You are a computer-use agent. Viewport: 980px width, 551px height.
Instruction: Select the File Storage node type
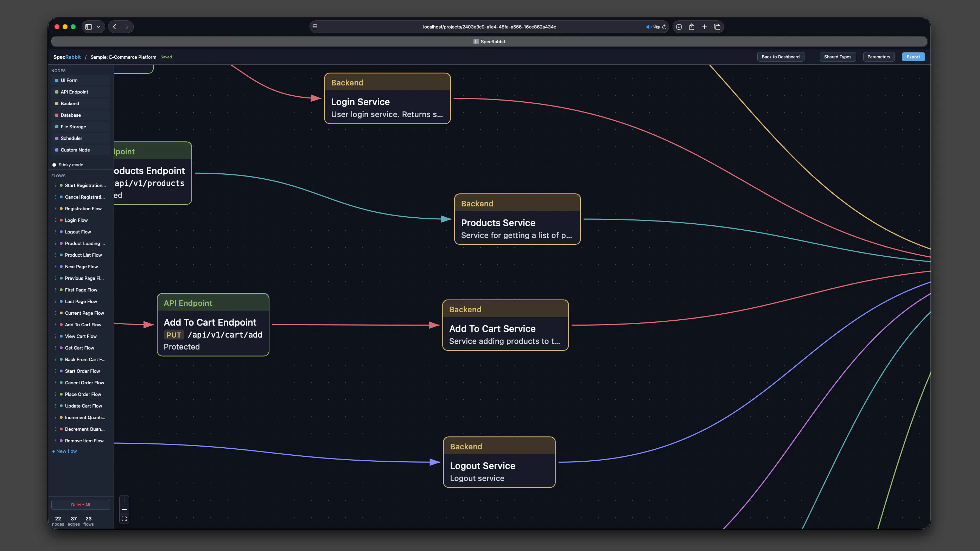click(x=81, y=127)
